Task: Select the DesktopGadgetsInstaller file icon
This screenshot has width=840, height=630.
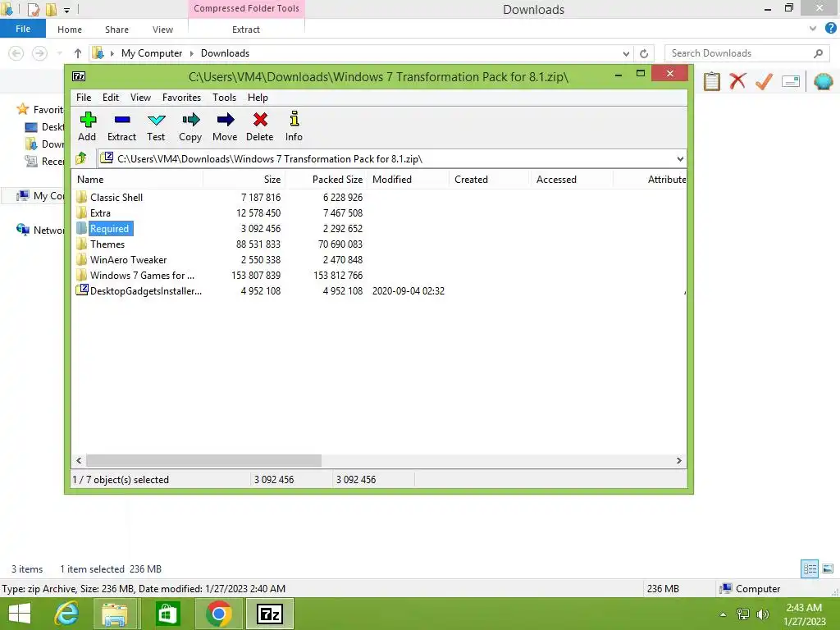Action: 82,290
